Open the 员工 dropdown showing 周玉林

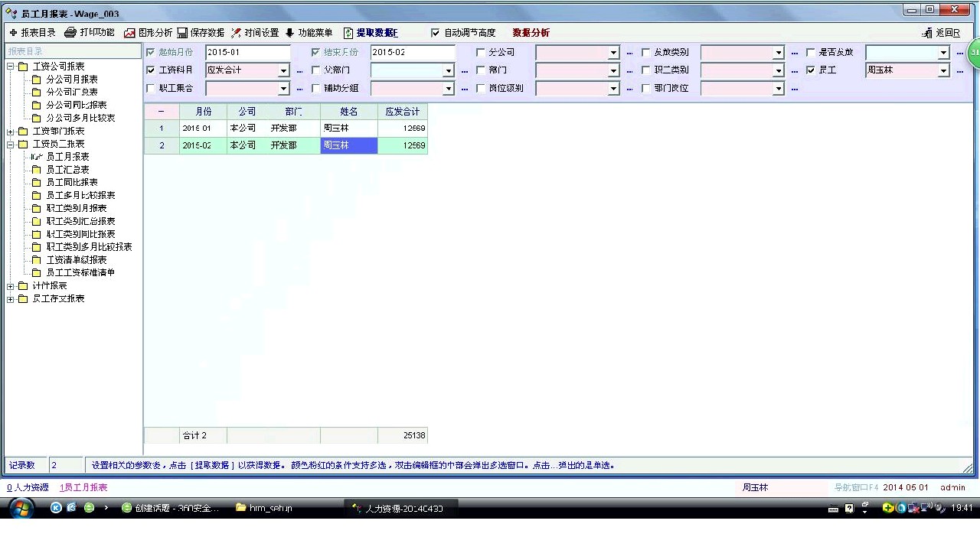click(943, 70)
